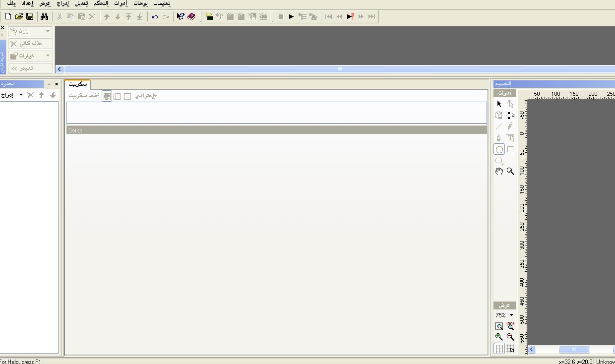Click the Zoom Out magnifier icon

click(510, 337)
